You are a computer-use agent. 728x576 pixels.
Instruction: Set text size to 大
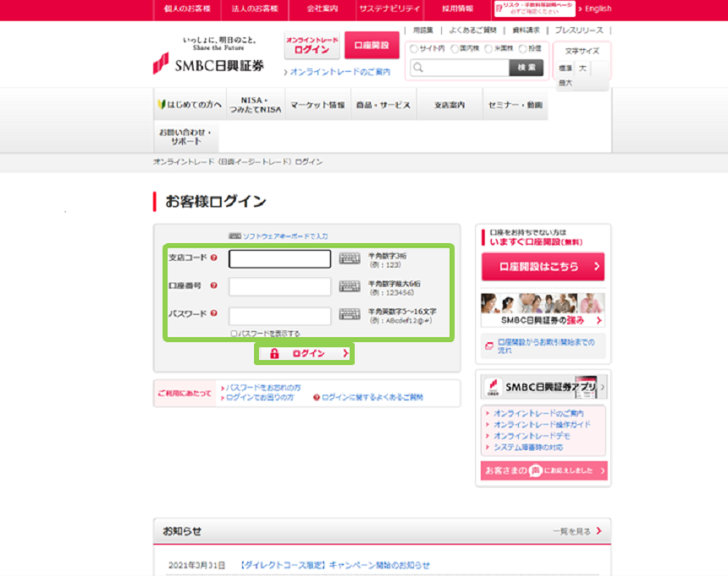pyautogui.click(x=583, y=68)
